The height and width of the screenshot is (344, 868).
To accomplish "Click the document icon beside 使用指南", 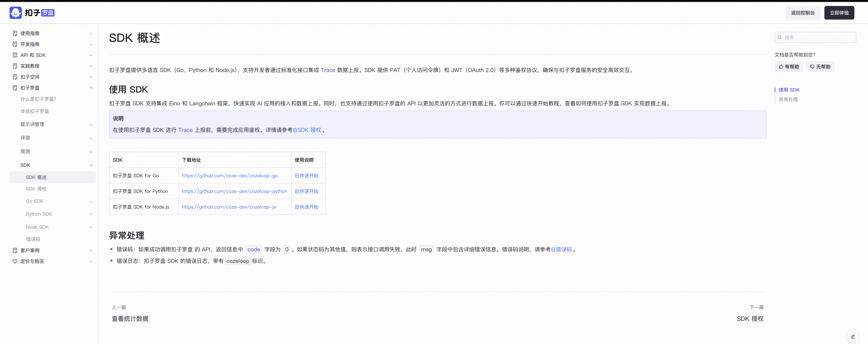I will click(15, 33).
